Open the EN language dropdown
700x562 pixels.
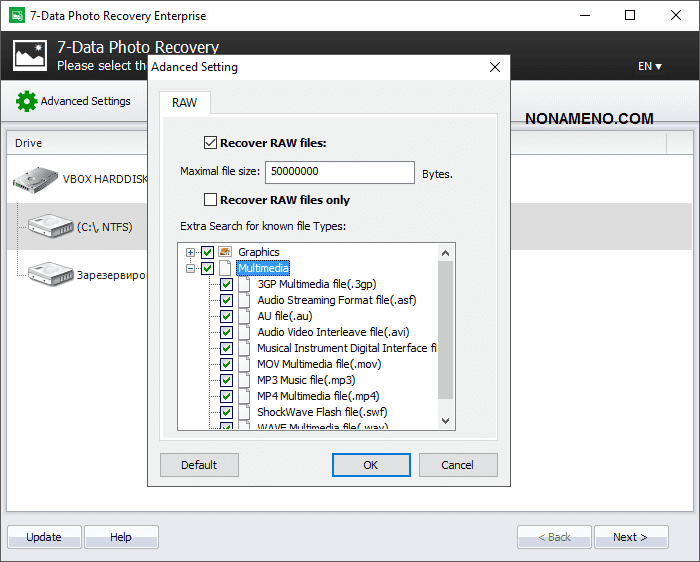[x=650, y=67]
